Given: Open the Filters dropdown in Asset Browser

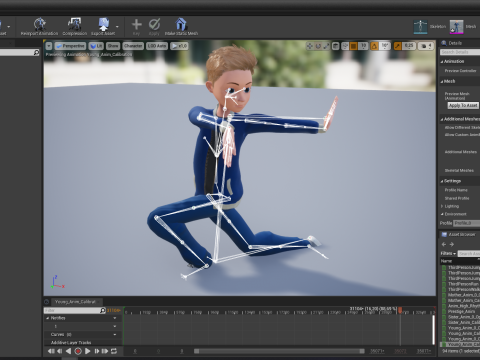Looking at the screenshot, I should click(448, 254).
